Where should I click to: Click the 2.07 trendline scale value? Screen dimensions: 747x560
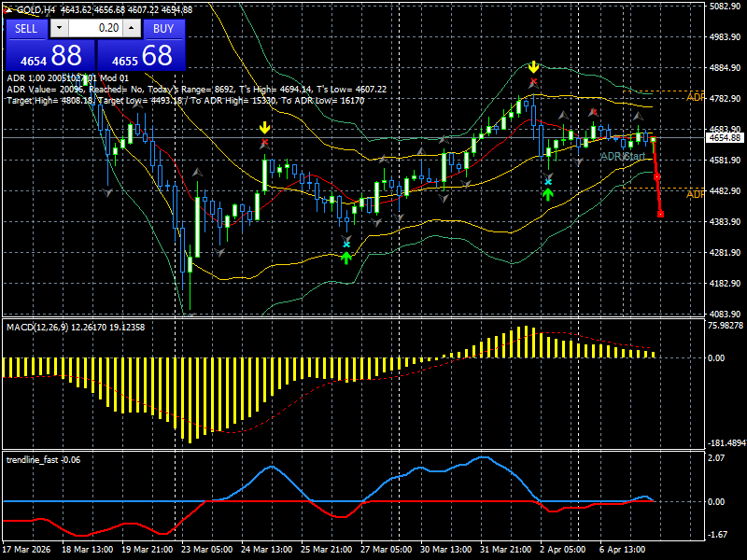(716, 457)
